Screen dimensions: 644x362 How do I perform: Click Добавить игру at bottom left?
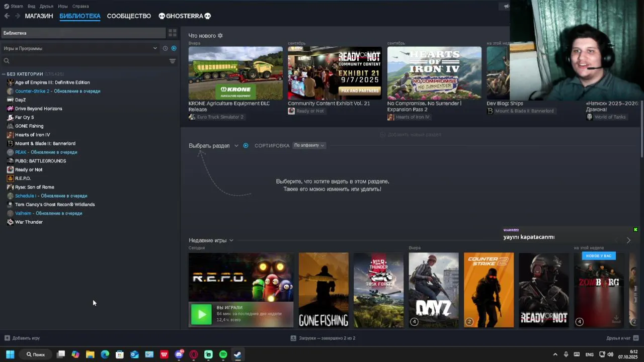click(x=22, y=338)
